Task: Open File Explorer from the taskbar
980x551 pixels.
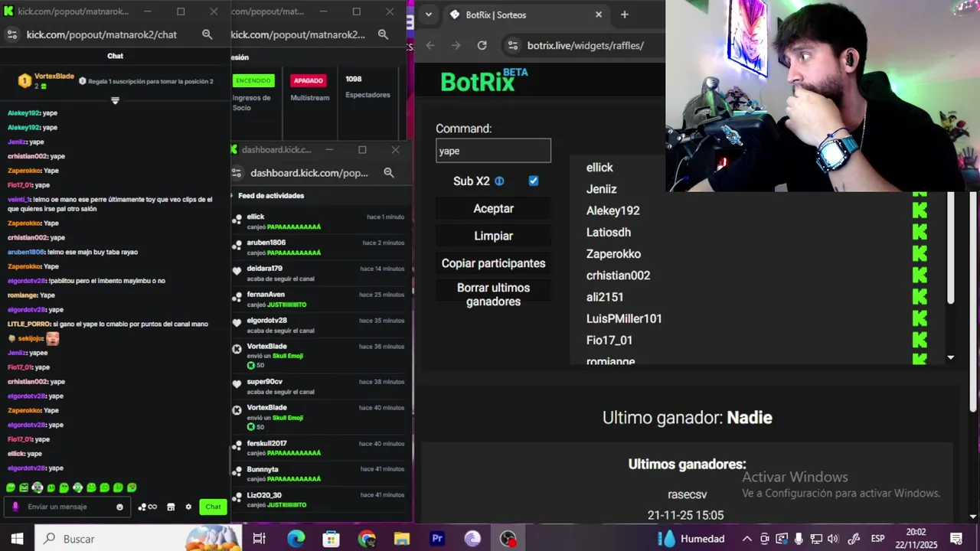Action: click(x=402, y=539)
